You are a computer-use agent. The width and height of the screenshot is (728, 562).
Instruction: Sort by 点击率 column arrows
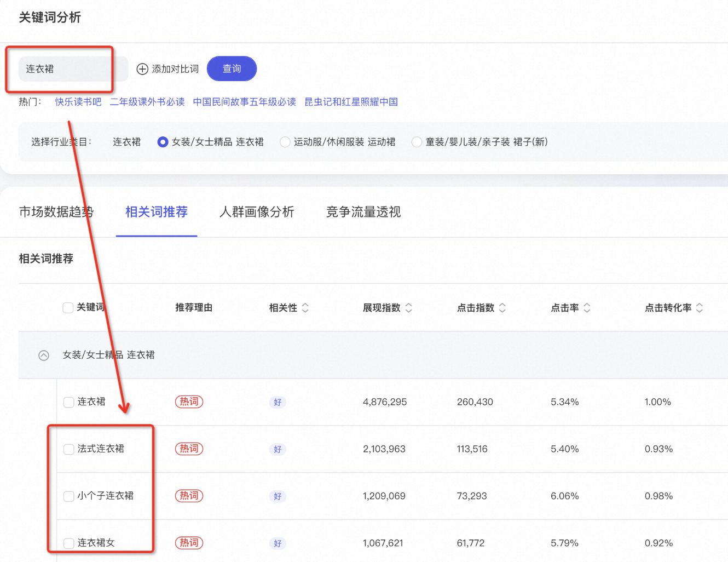[587, 308]
